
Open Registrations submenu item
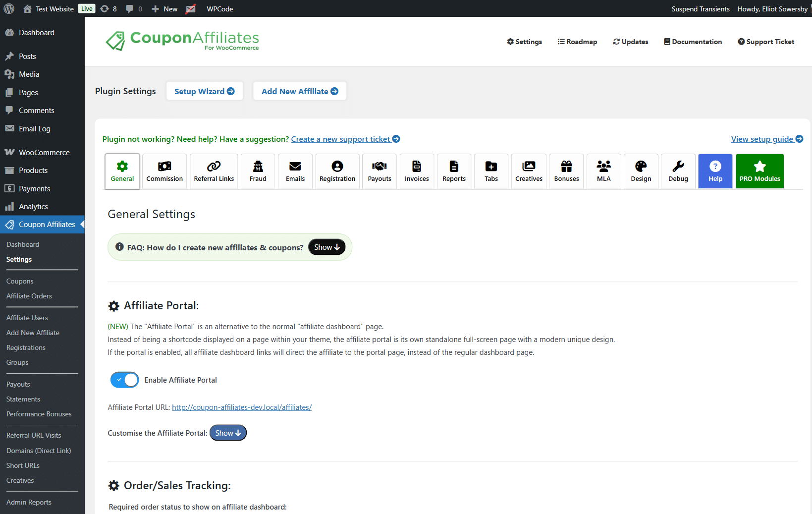click(26, 347)
